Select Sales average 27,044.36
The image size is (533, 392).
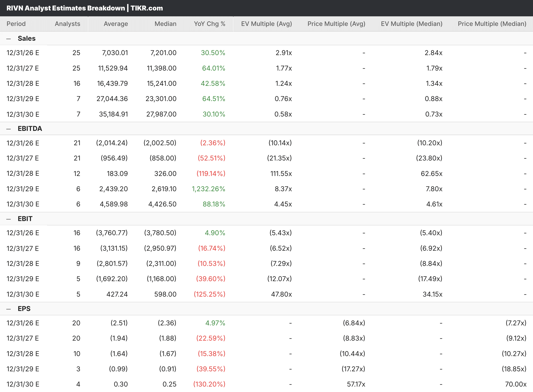pos(112,99)
